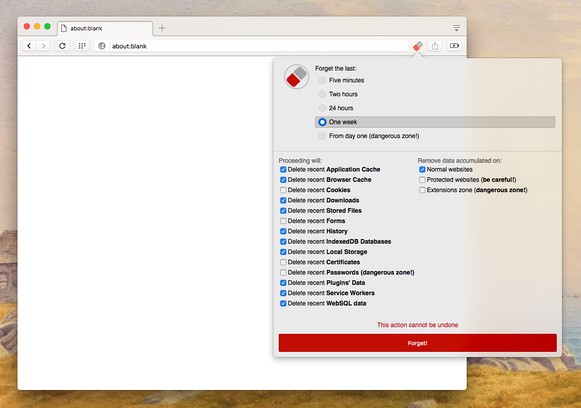
Task: Select the 24 hours radio option
Action: [x=322, y=108]
